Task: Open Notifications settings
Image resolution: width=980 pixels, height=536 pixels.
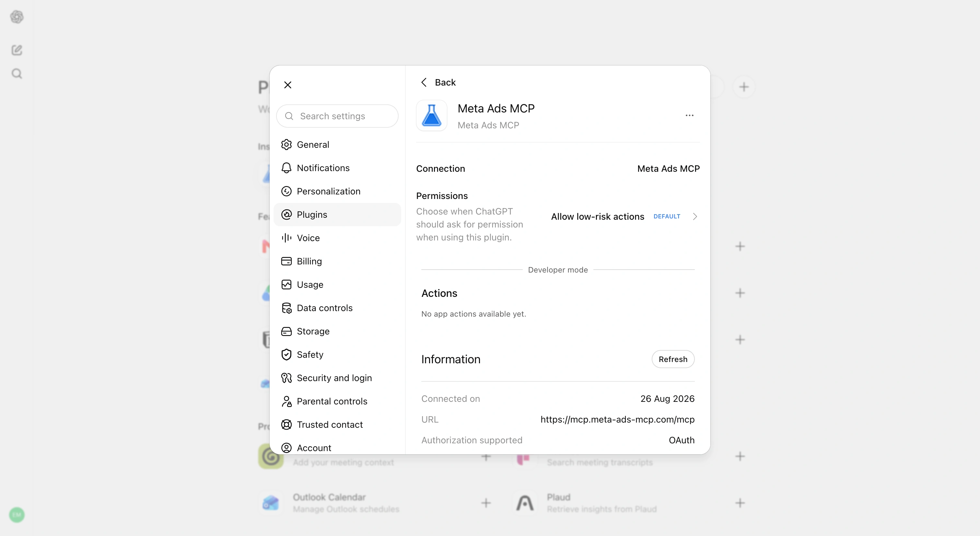Action: point(337,168)
